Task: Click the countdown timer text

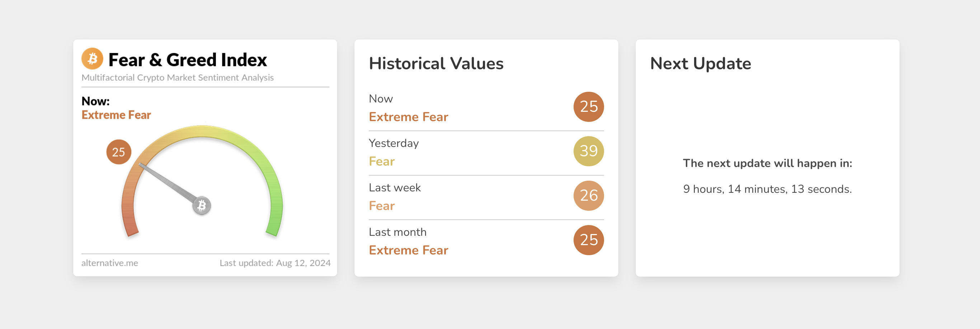Action: [767, 189]
